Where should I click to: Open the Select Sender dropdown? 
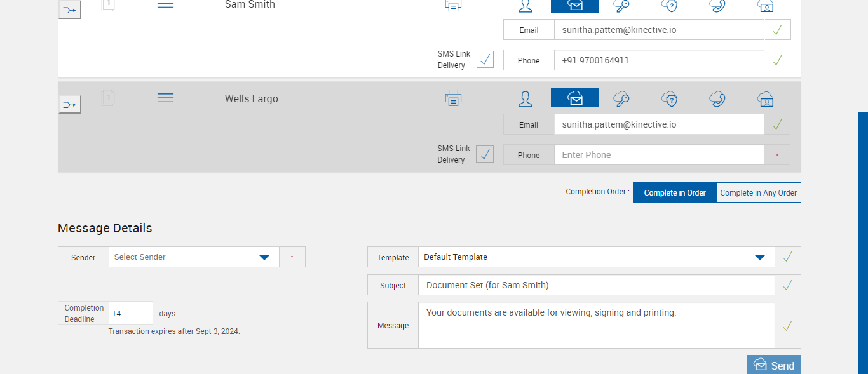[x=194, y=257]
